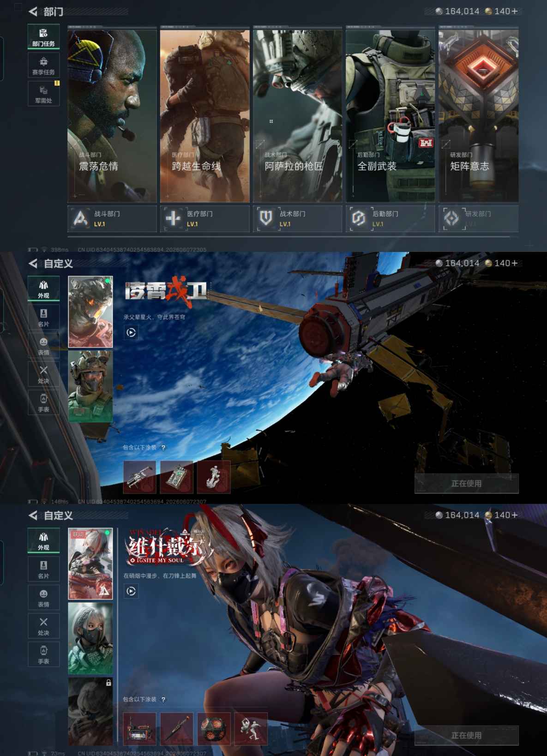547x756 pixels.
Task: Go back from the 部门 screen
Action: [x=33, y=12]
